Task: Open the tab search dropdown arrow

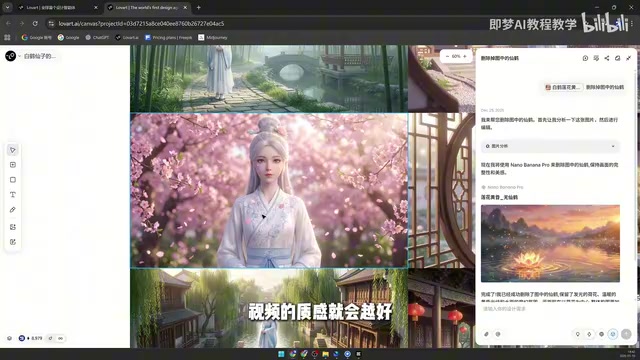Action: (7, 7)
